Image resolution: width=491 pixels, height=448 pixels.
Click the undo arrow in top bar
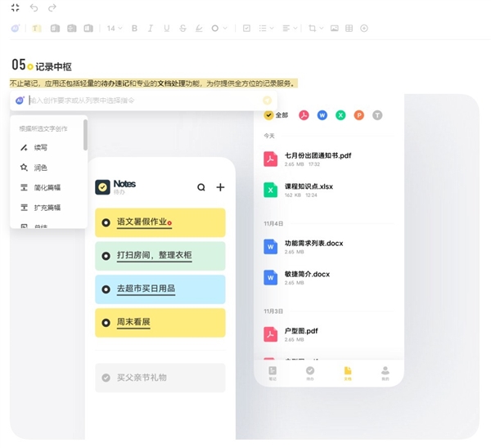pyautogui.click(x=34, y=7)
